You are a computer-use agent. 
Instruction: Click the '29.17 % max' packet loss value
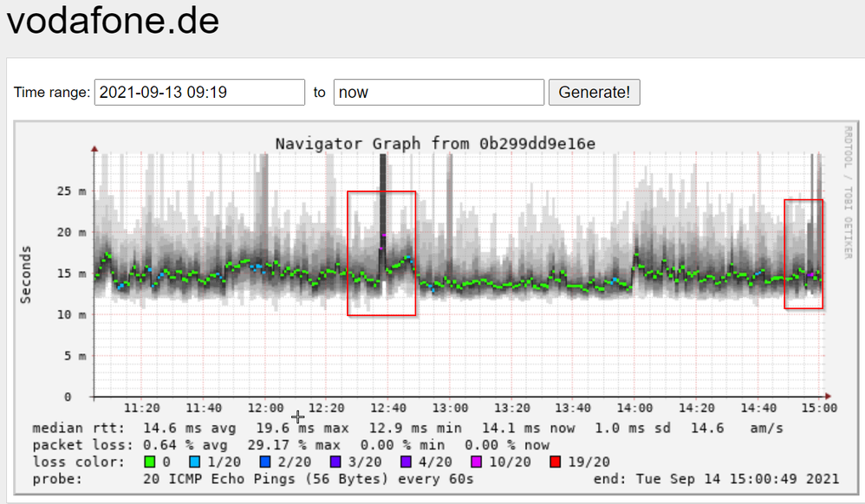click(x=294, y=445)
